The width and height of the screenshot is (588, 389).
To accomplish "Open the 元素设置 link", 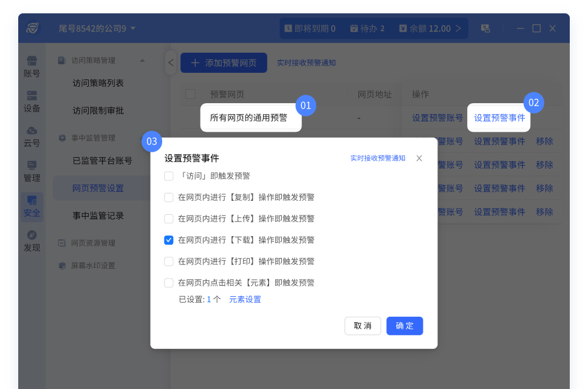I will click(x=245, y=299).
